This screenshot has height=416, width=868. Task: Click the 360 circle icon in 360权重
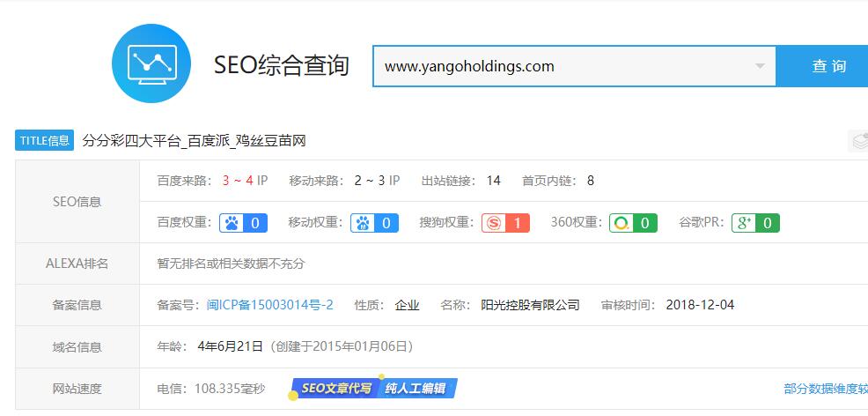622,223
